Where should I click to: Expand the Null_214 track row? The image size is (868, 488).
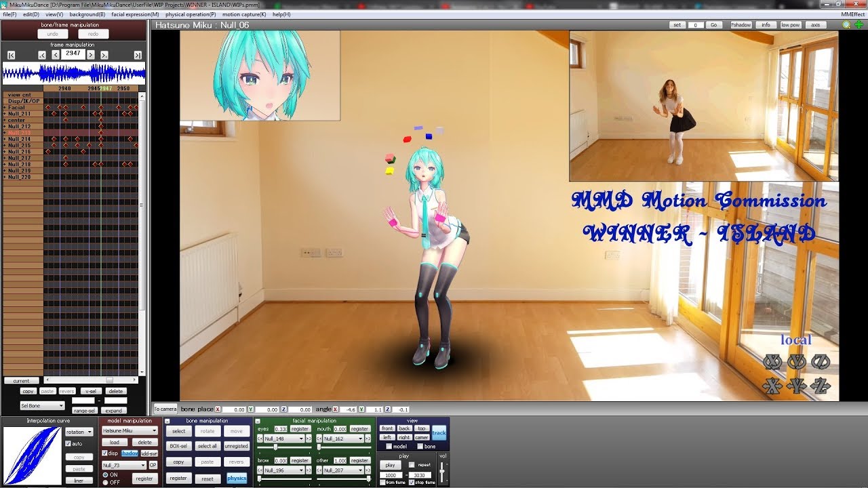(x=4, y=139)
